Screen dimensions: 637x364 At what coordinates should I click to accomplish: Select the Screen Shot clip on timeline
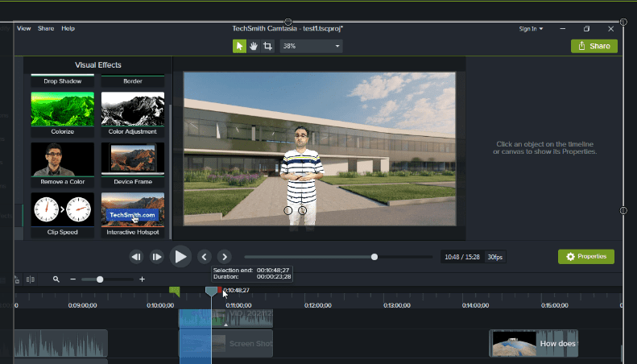pos(225,343)
